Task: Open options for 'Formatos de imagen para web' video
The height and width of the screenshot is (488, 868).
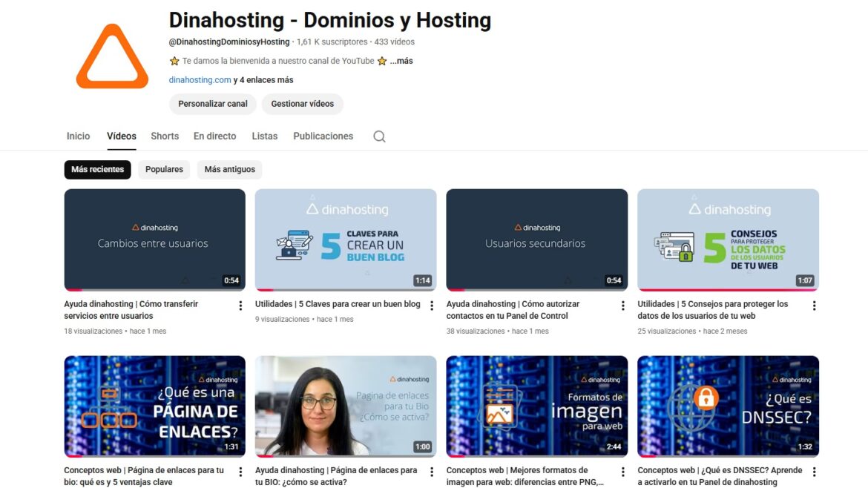Action: (622, 472)
